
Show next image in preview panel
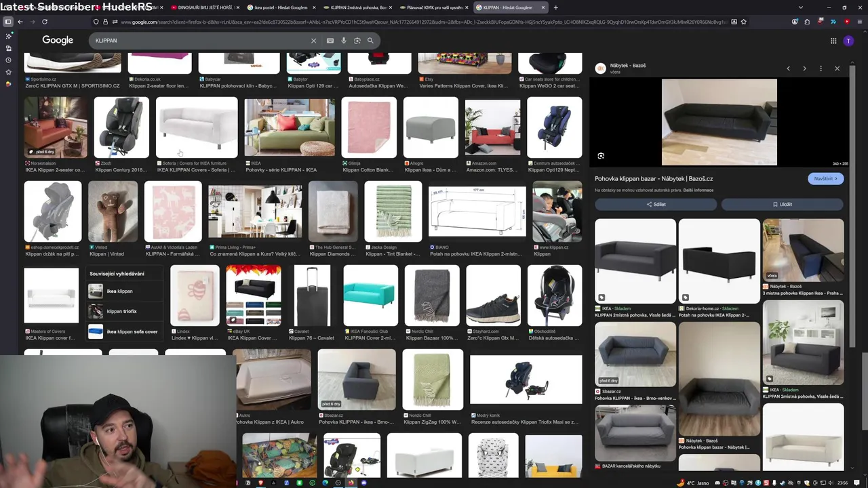click(804, 68)
